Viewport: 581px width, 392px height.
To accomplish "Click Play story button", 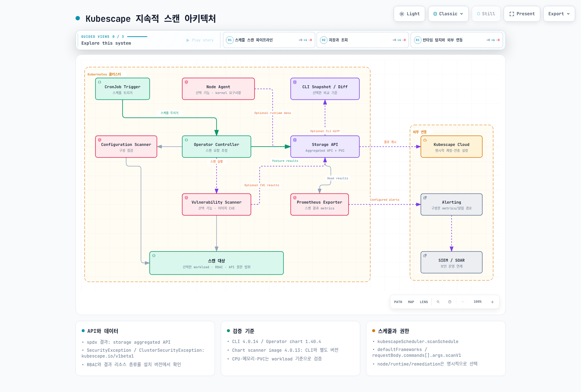I will coord(200,40).
